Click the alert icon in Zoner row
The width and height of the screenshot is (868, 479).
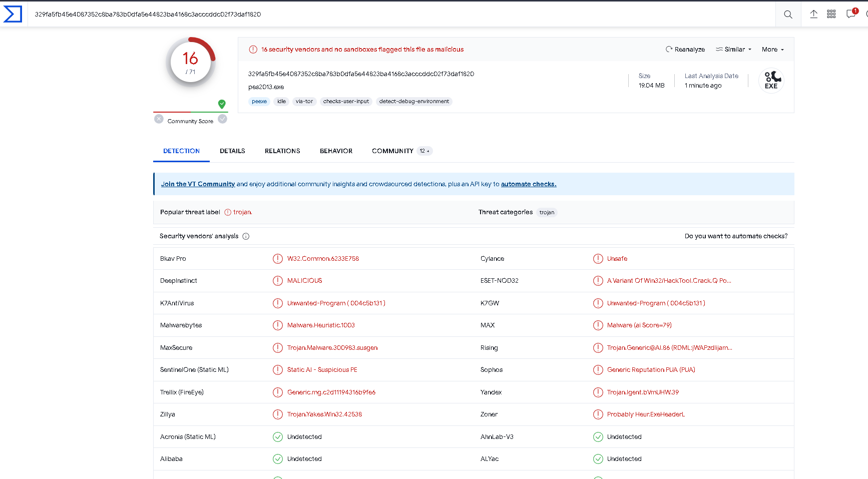pos(598,414)
